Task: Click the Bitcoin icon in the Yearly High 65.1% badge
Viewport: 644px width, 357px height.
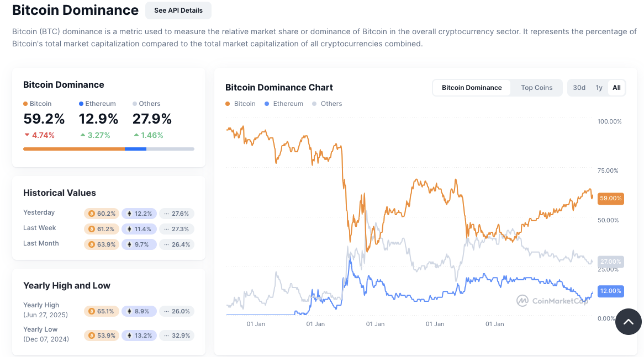Action: [92, 311]
